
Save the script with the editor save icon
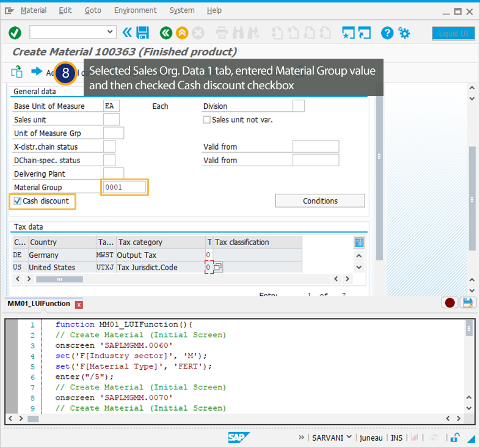(468, 303)
